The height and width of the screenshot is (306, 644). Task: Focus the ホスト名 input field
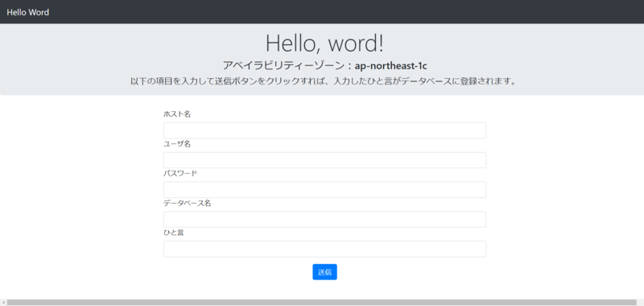coord(325,130)
